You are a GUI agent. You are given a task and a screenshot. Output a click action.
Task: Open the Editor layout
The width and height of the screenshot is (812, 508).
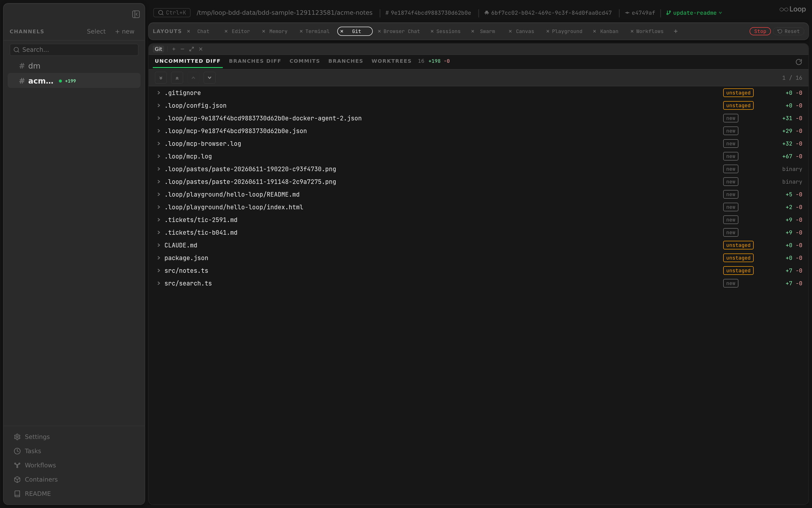[x=241, y=31]
